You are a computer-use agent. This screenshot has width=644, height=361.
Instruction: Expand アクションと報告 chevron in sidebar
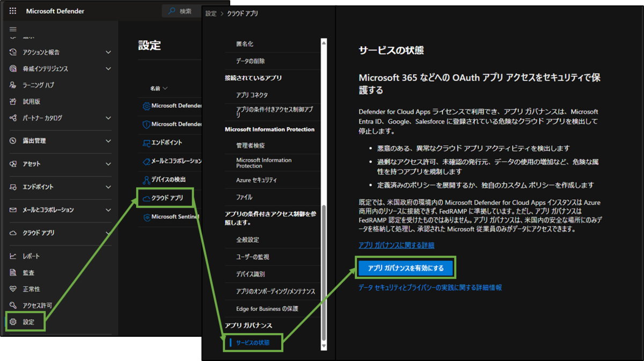point(108,52)
